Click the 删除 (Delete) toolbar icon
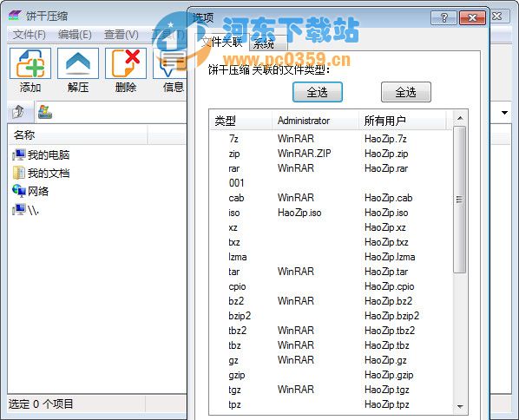The height and width of the screenshot is (420, 519). pyautogui.click(x=126, y=63)
